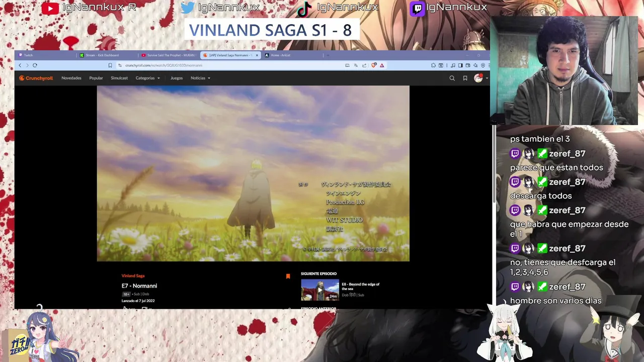Click the site info icon before the URL

point(120,65)
